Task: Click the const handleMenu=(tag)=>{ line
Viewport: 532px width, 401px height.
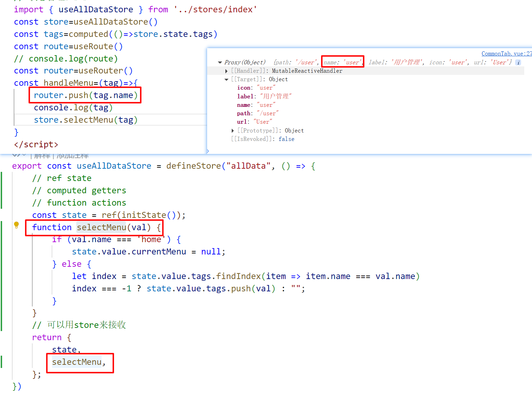Action: (x=76, y=83)
